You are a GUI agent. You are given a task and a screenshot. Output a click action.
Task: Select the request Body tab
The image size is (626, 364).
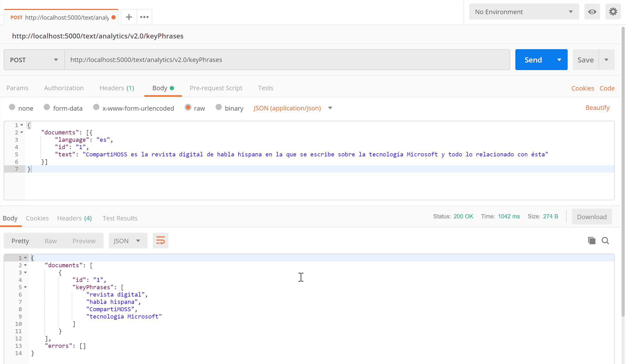coord(163,88)
